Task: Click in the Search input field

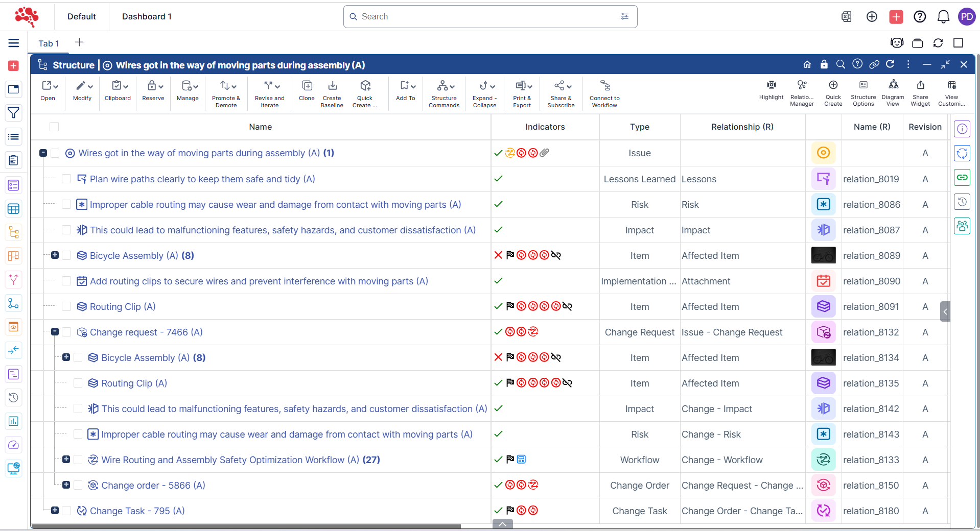Action: (x=485, y=17)
